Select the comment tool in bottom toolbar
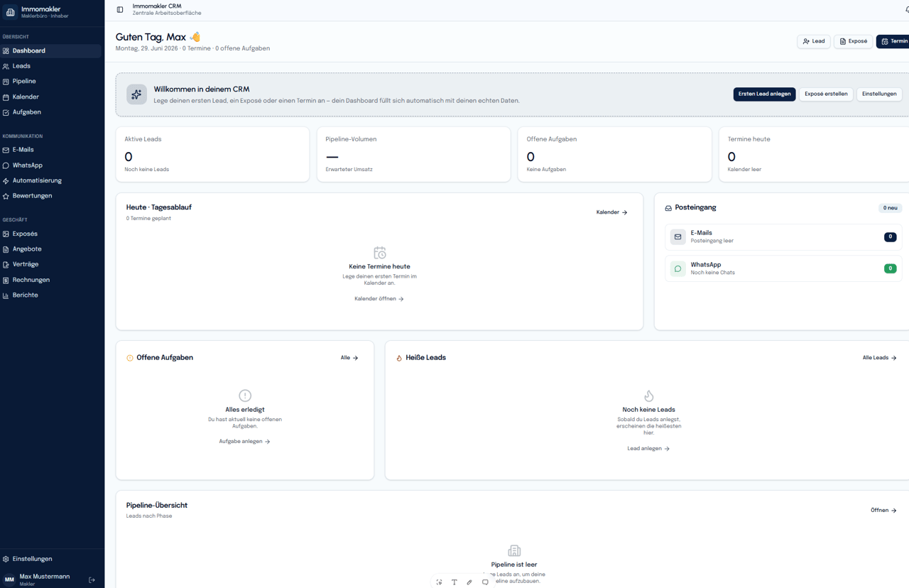The width and height of the screenshot is (909, 588). (x=485, y=582)
